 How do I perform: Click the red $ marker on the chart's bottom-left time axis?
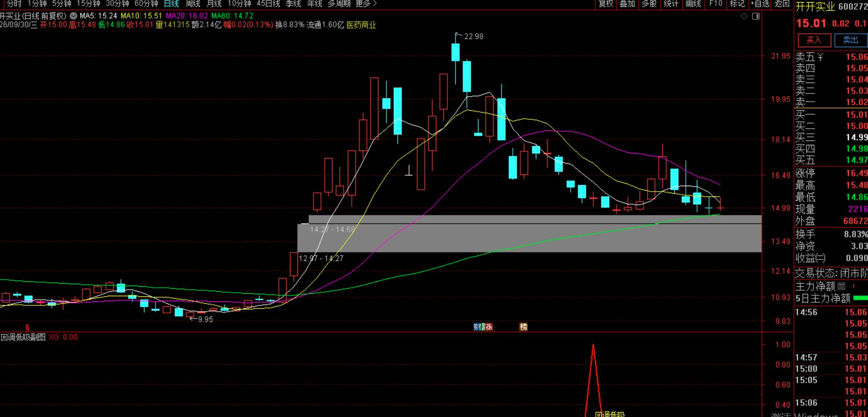(x=27, y=327)
